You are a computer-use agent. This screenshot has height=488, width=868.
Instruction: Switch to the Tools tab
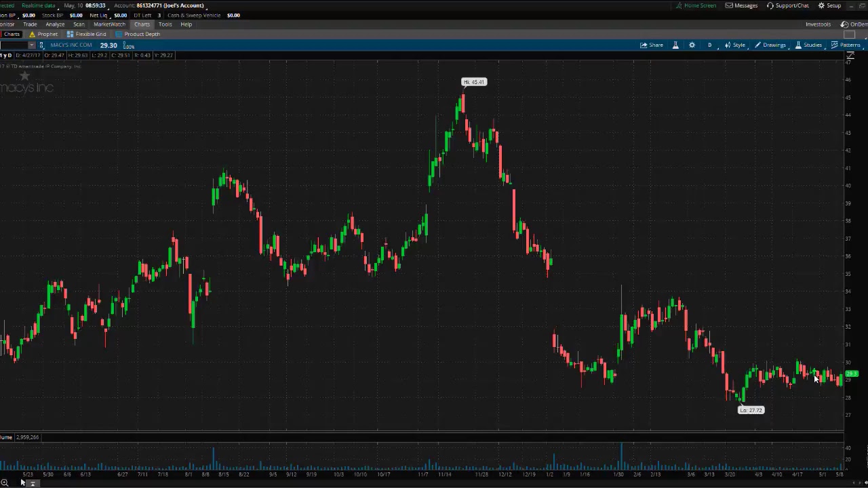(x=165, y=24)
